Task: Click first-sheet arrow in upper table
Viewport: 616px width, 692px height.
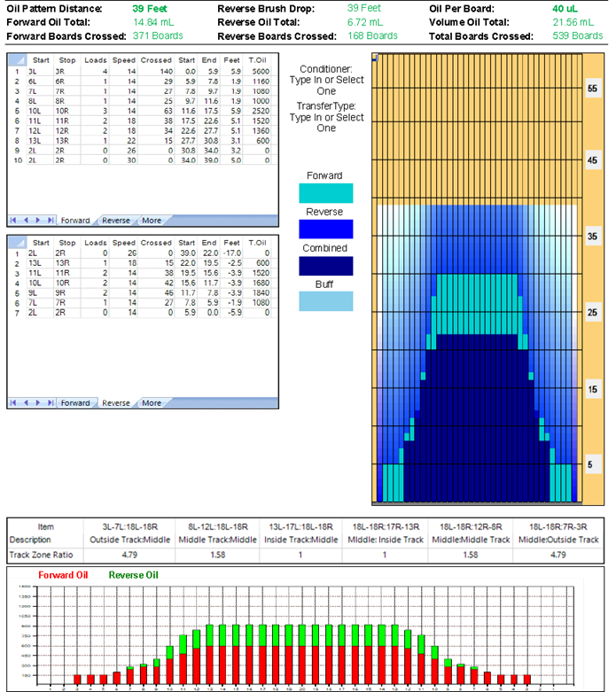Action: pos(15,220)
